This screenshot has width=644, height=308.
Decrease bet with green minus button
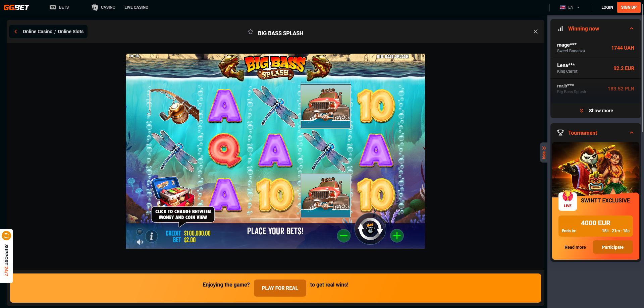tap(343, 236)
